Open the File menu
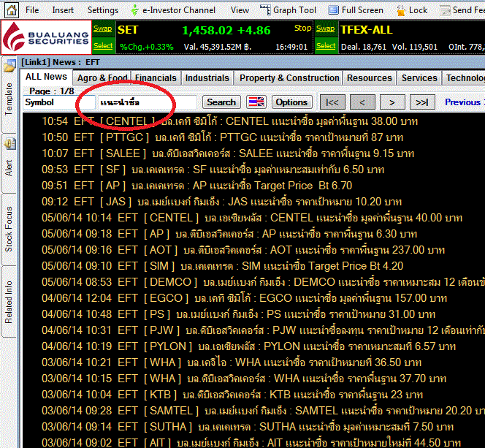The height and width of the screenshot is (448, 485). coord(32,10)
